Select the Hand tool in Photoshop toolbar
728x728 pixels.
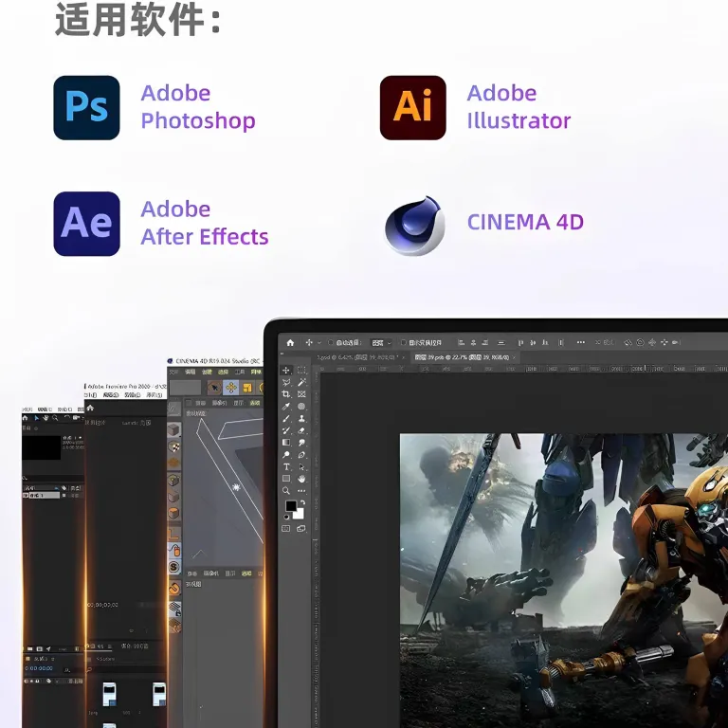pos(301,479)
